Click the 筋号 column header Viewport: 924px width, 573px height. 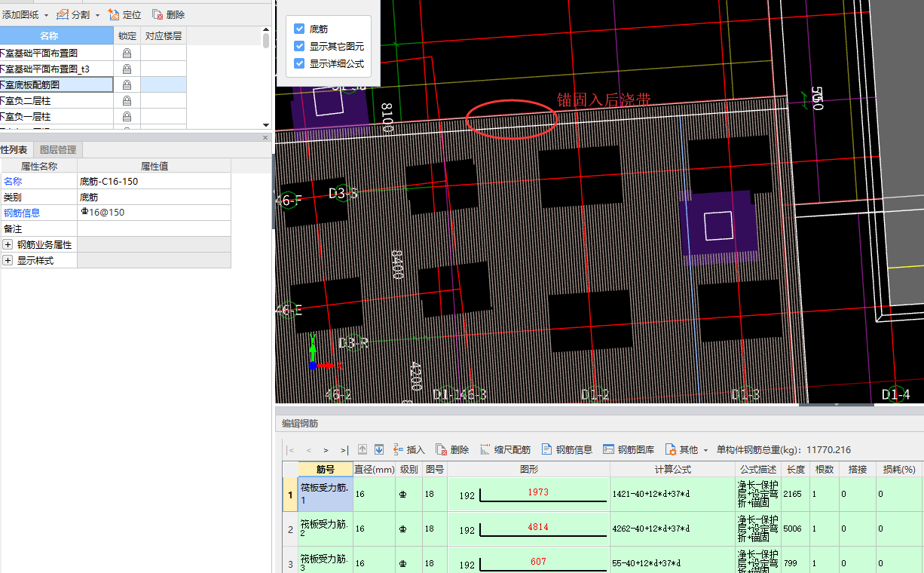pos(325,470)
